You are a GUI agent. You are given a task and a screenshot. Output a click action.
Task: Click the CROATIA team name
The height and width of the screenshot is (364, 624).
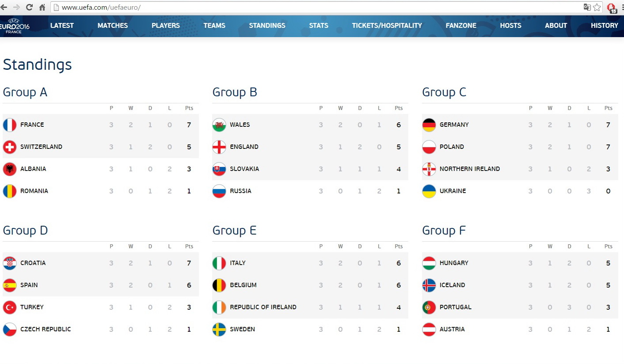(x=33, y=263)
